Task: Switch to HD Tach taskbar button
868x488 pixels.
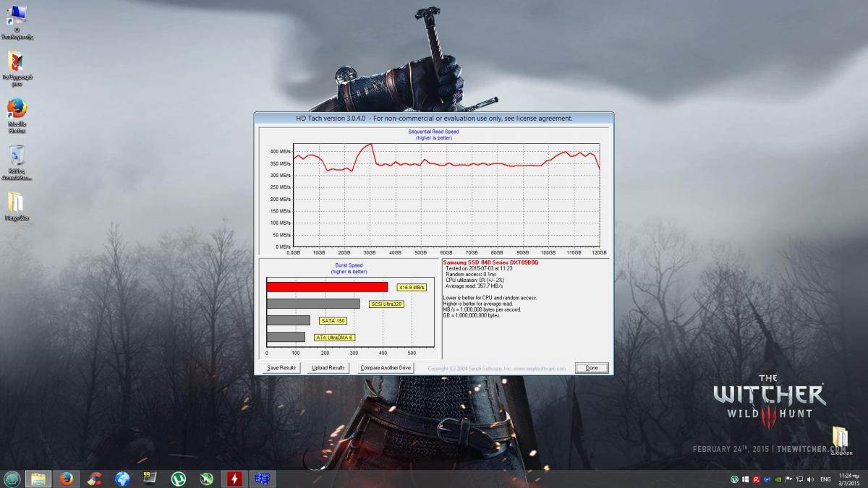Action: click(262, 479)
